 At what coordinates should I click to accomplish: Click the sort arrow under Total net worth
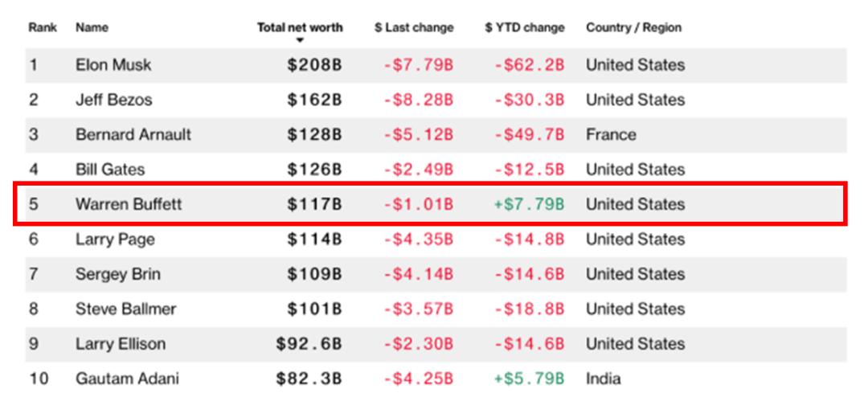pos(300,40)
